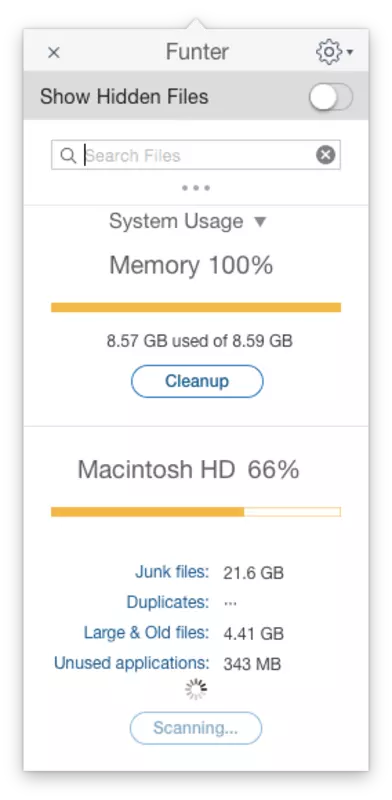Image resolution: width=392 pixels, height=800 pixels.
Task: Open the Large & Old files link
Action: point(147,633)
